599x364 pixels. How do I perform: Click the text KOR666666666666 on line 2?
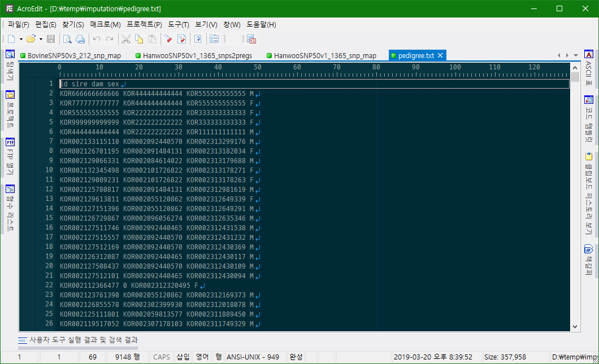pyautogui.click(x=89, y=94)
